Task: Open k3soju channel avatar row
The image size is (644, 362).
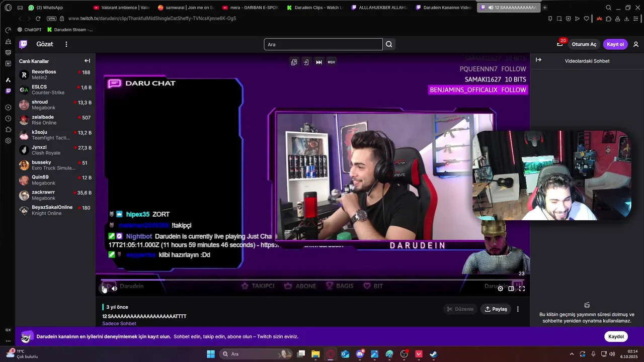Action: [x=55, y=135]
